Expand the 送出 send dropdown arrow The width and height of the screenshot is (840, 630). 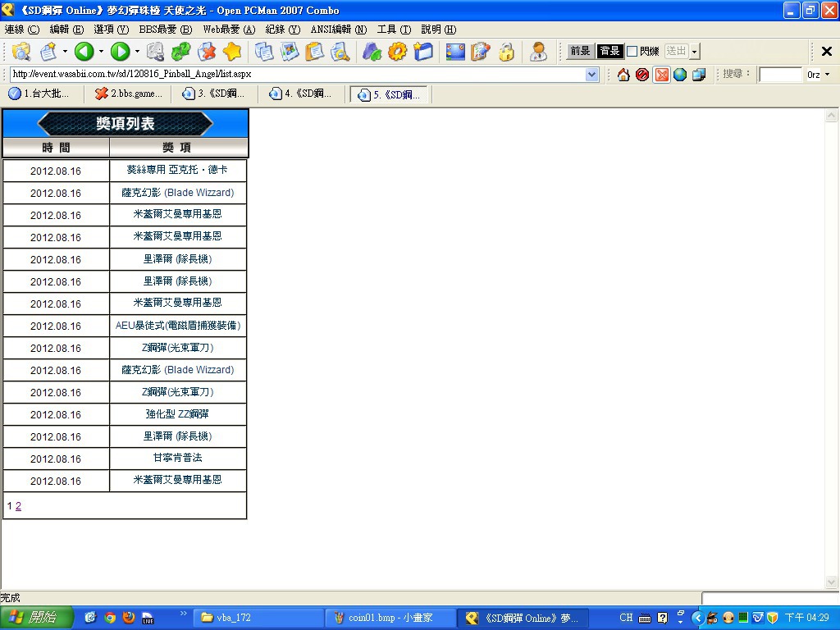pos(695,52)
